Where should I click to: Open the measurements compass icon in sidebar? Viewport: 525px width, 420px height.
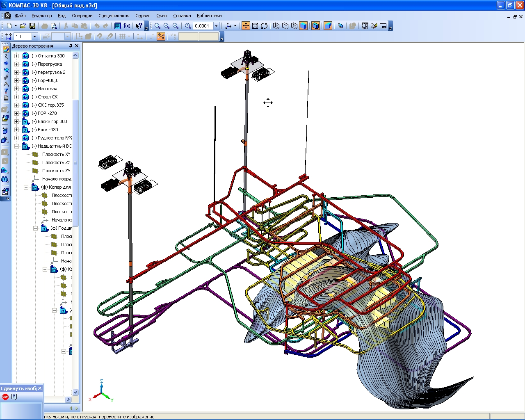[x=6, y=84]
